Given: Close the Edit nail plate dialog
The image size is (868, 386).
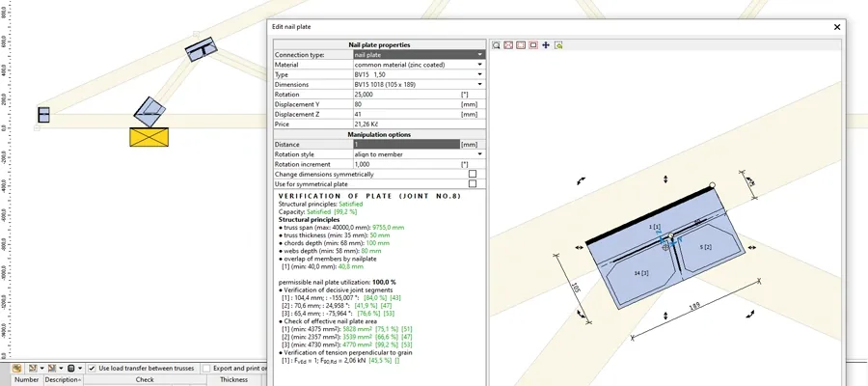Looking at the screenshot, I should click(x=837, y=27).
